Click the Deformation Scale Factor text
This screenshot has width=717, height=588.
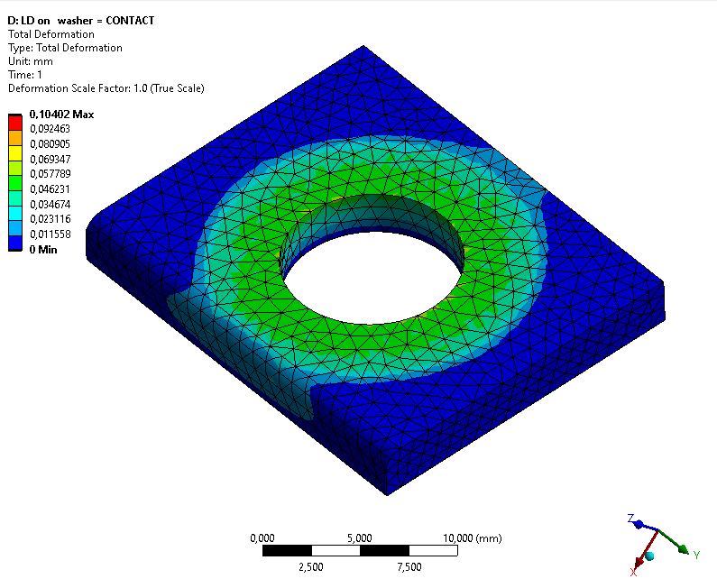pyautogui.click(x=106, y=88)
